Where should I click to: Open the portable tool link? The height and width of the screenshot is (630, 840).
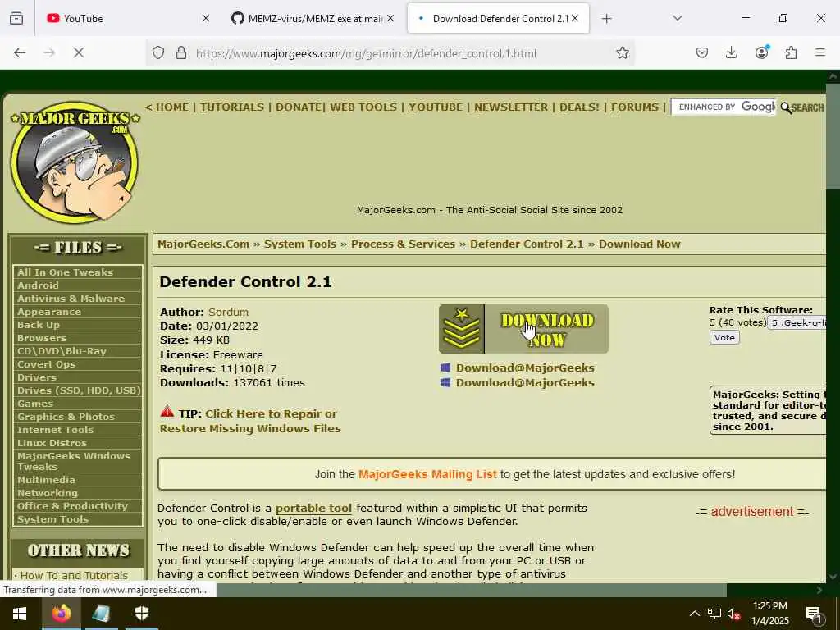[x=313, y=508]
